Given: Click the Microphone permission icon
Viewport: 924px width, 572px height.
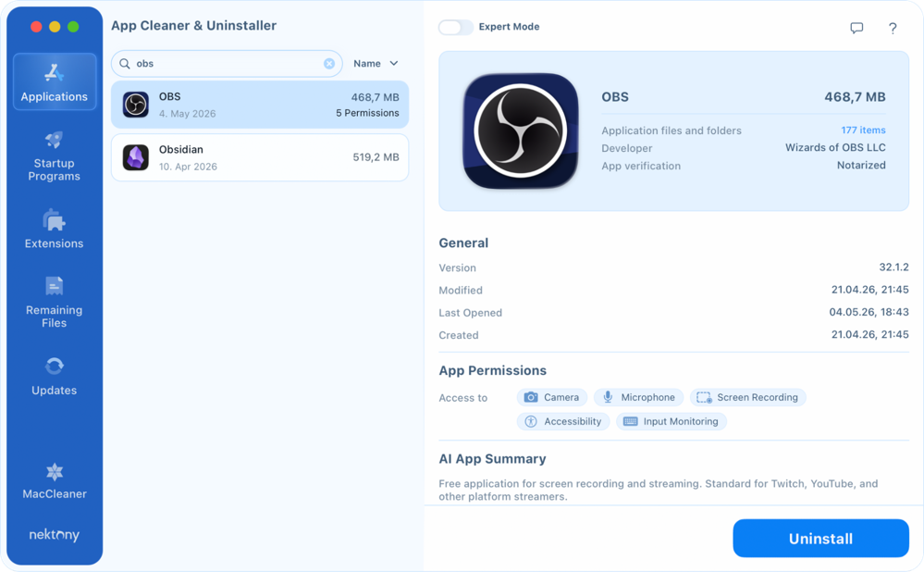Looking at the screenshot, I should coord(608,397).
